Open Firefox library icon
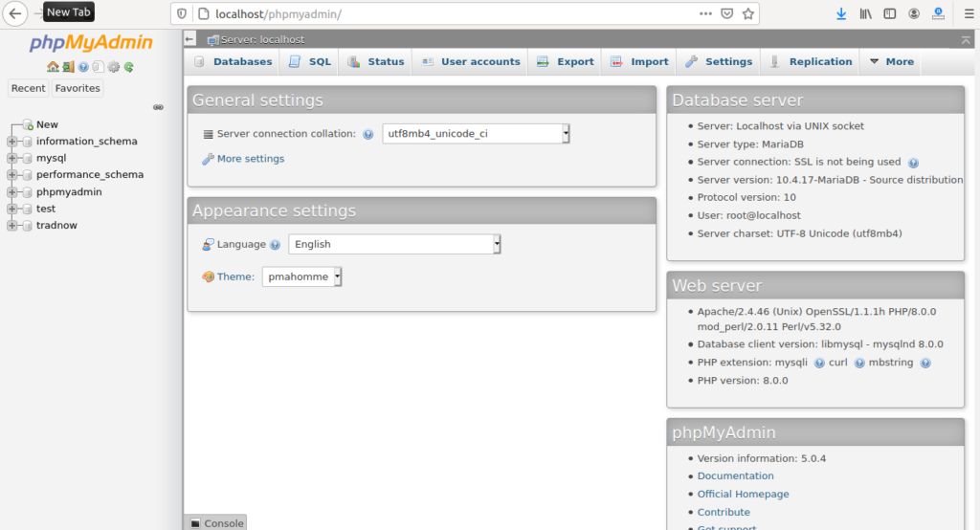This screenshot has height=530, width=980. [x=865, y=13]
